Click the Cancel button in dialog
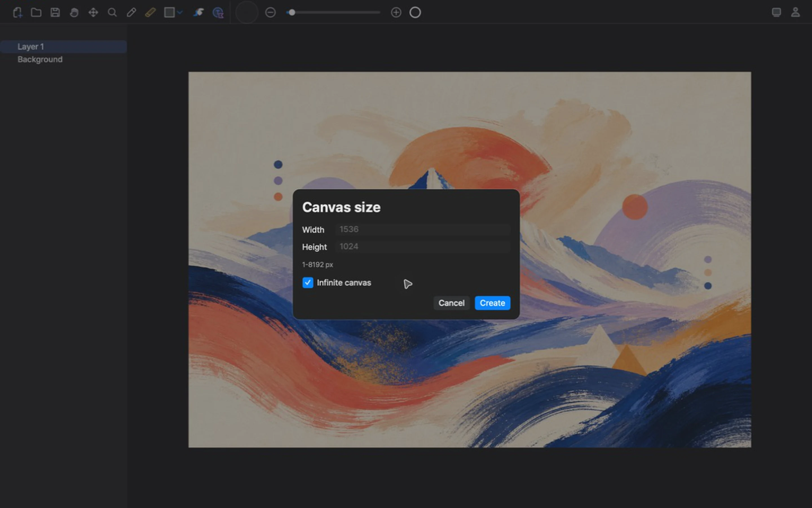 [451, 303]
